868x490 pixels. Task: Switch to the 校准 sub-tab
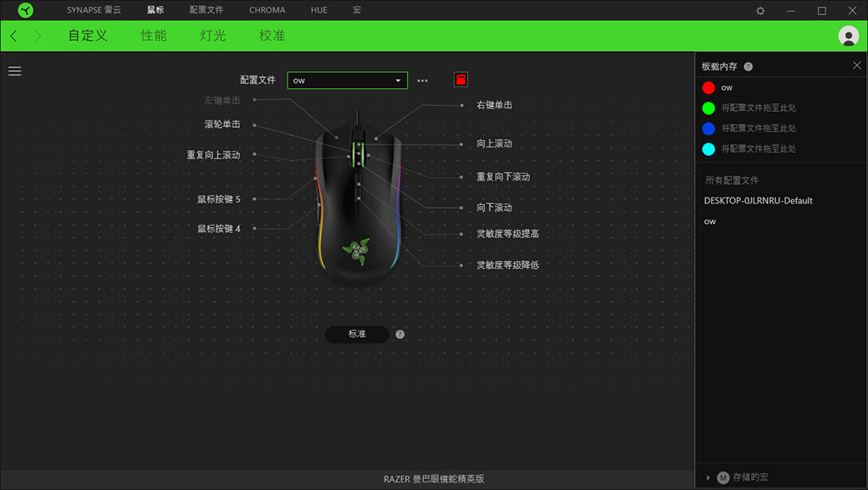tap(272, 36)
